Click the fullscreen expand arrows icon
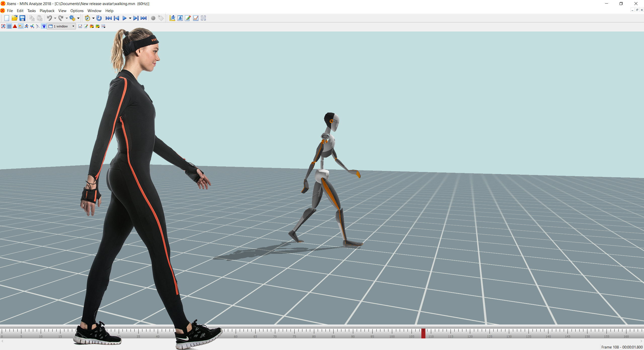 coord(204,18)
